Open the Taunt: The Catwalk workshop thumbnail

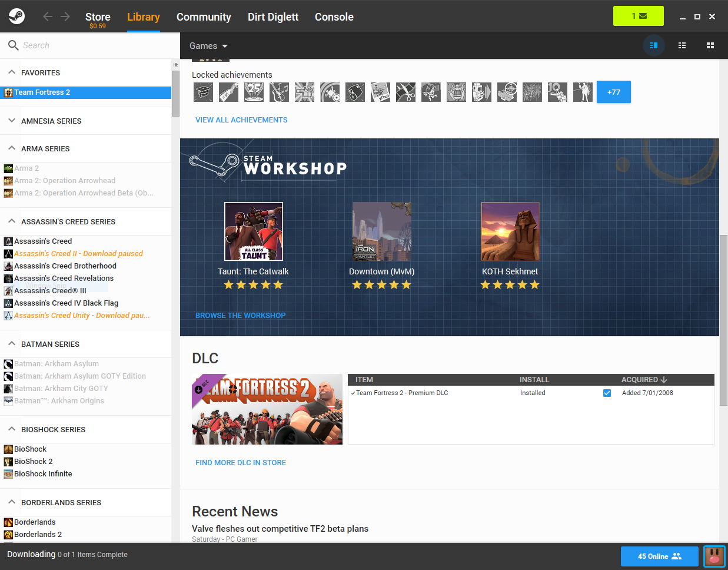click(x=253, y=231)
